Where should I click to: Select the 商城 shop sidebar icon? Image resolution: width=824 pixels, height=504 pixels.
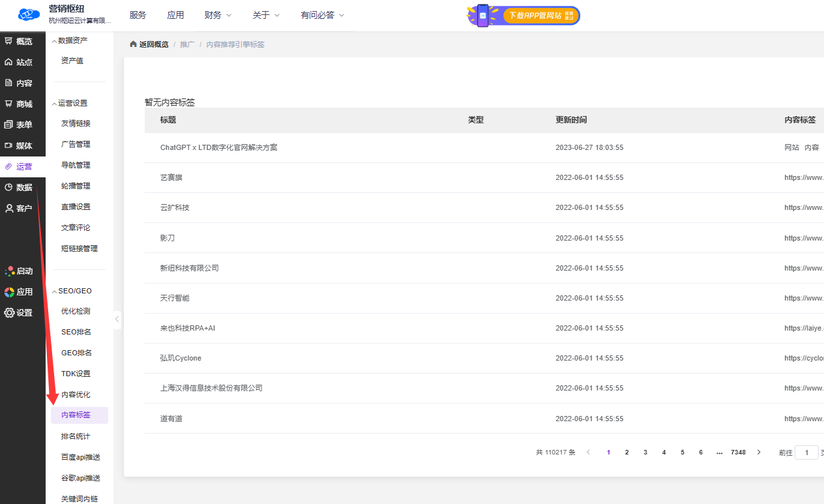pos(8,104)
